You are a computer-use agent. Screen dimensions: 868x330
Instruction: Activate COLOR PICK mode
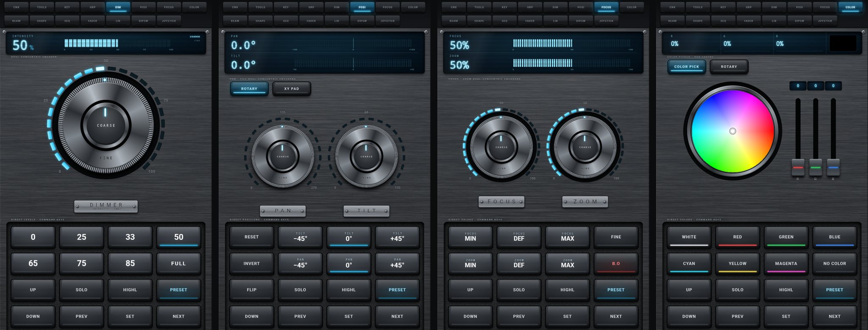click(687, 67)
